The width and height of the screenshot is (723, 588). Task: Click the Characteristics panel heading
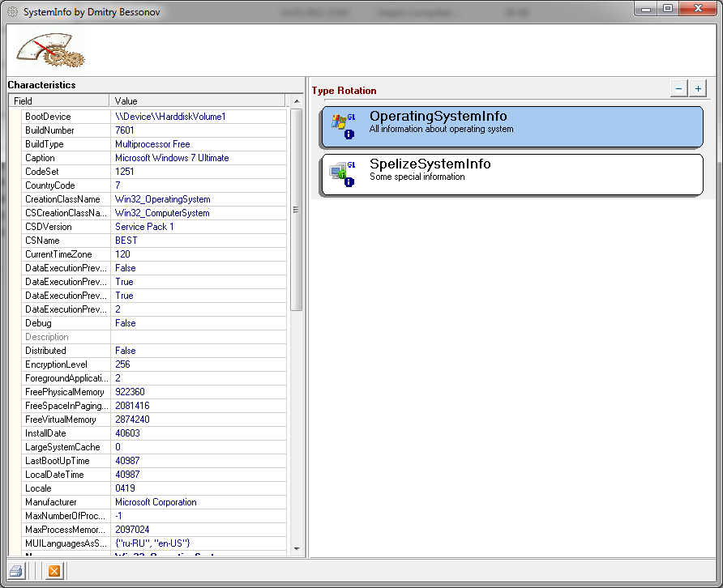(x=41, y=85)
